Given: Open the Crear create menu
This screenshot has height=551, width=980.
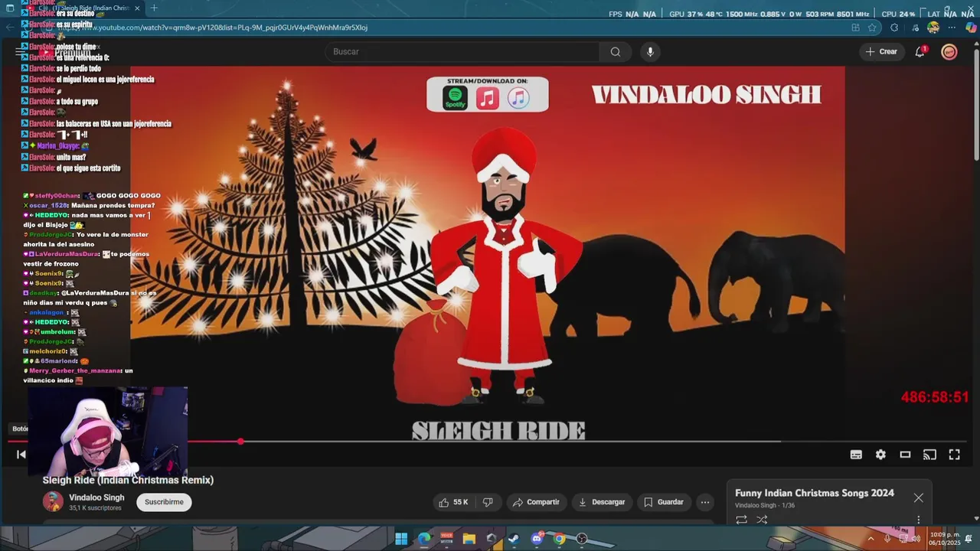Looking at the screenshot, I should click(x=881, y=51).
